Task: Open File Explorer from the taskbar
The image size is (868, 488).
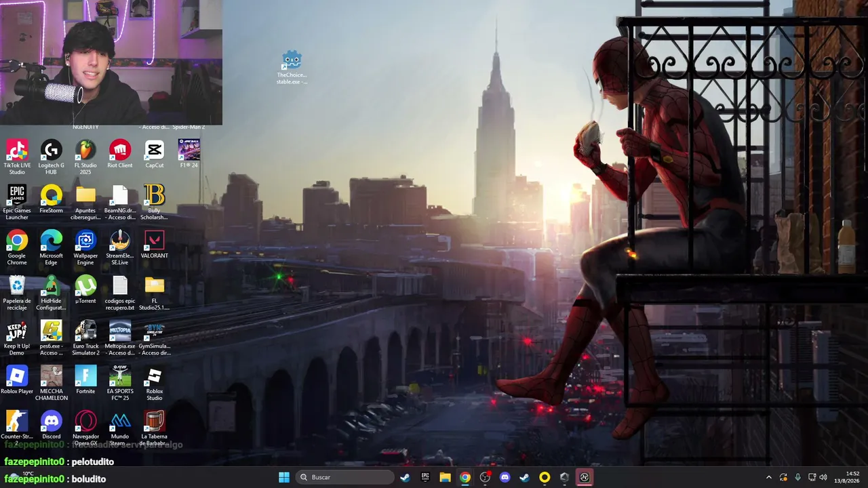Action: pyautogui.click(x=445, y=477)
